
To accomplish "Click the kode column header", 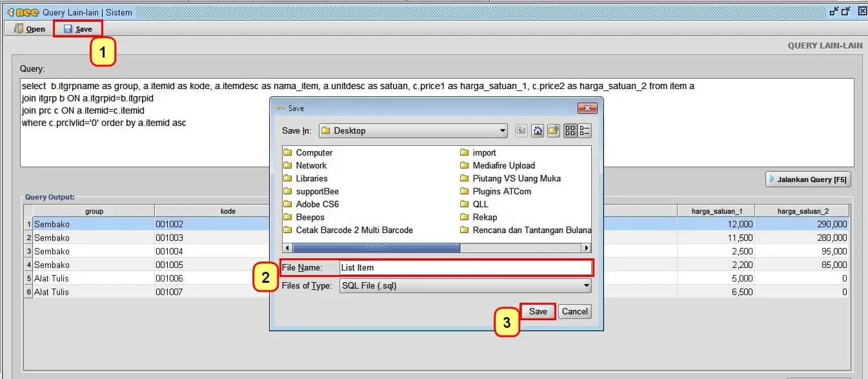I will pos(228,211).
